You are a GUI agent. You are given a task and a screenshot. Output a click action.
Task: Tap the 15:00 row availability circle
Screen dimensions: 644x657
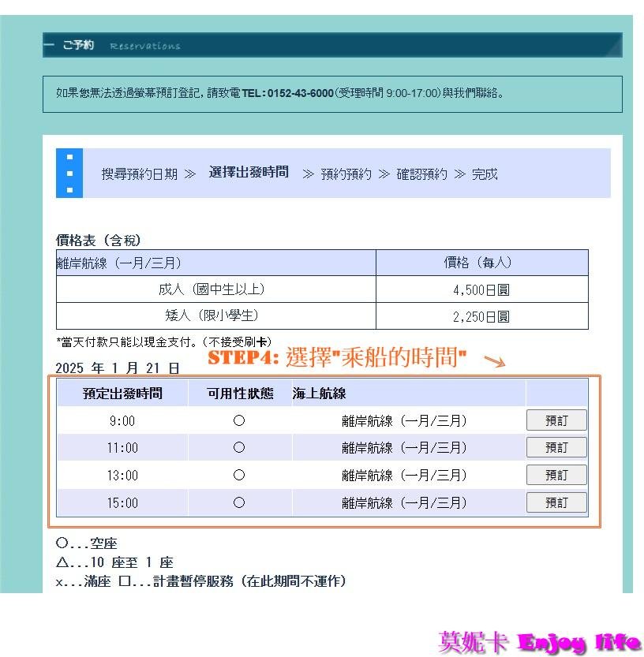click(239, 502)
